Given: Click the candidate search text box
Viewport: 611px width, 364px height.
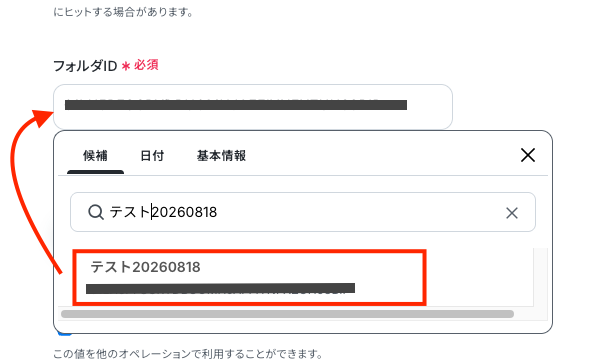Looking at the screenshot, I should click(x=303, y=212).
